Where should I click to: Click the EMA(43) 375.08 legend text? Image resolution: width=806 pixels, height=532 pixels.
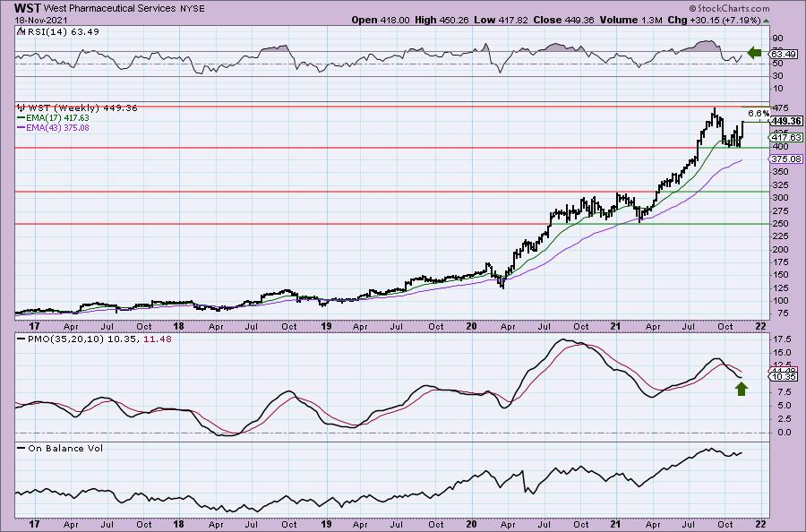pos(57,127)
